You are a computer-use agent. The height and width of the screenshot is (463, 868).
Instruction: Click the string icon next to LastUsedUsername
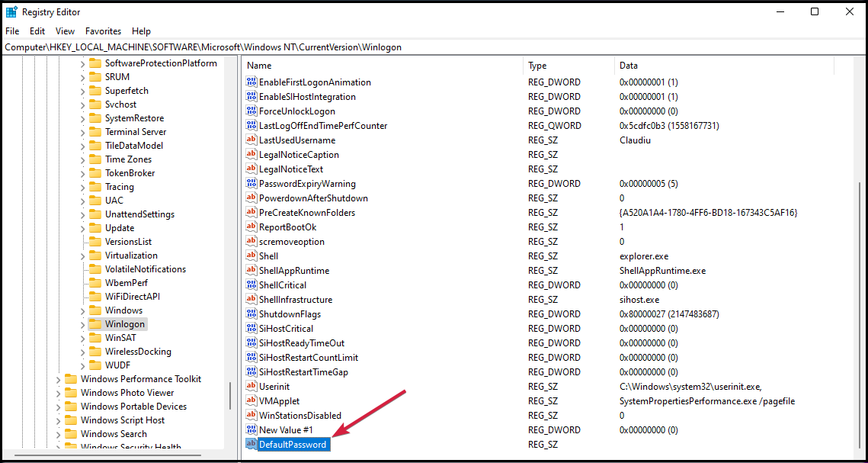click(251, 140)
